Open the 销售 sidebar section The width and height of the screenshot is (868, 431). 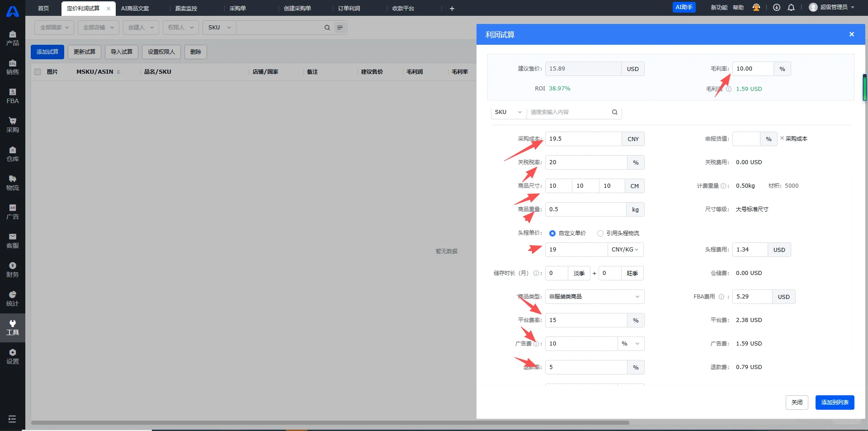pyautogui.click(x=13, y=67)
